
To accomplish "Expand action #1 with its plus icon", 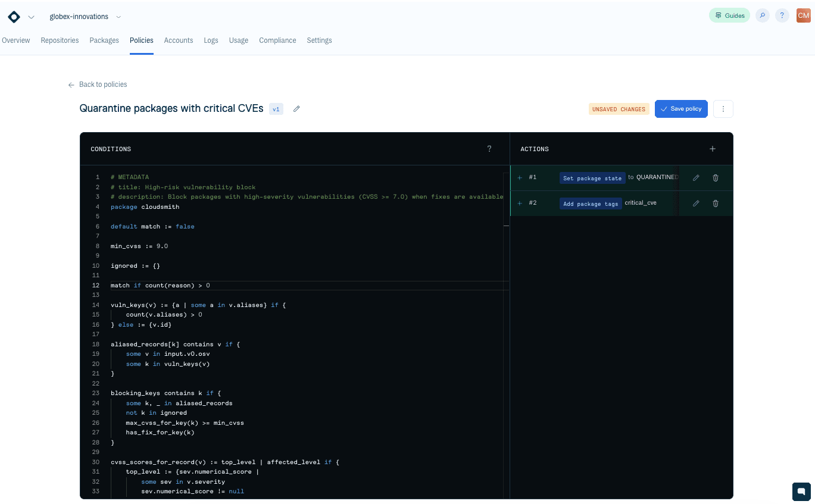I will 520,177.
